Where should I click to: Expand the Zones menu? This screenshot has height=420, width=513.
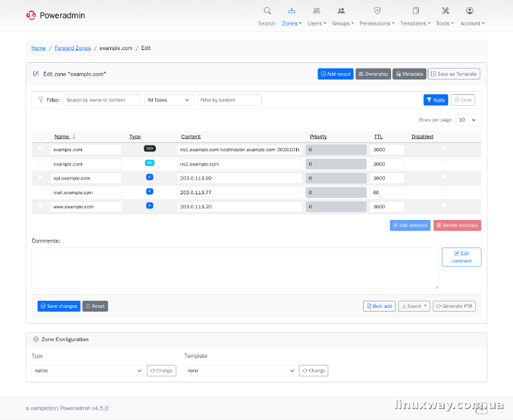[292, 24]
